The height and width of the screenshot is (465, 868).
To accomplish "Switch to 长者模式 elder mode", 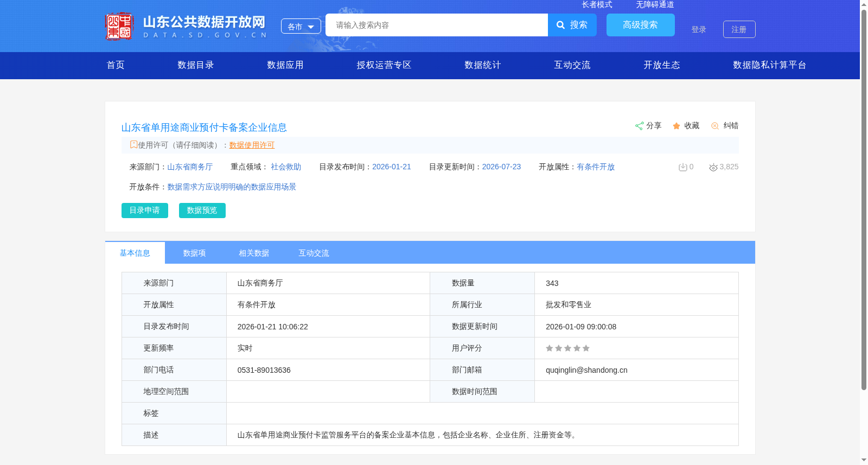I will pyautogui.click(x=597, y=4).
